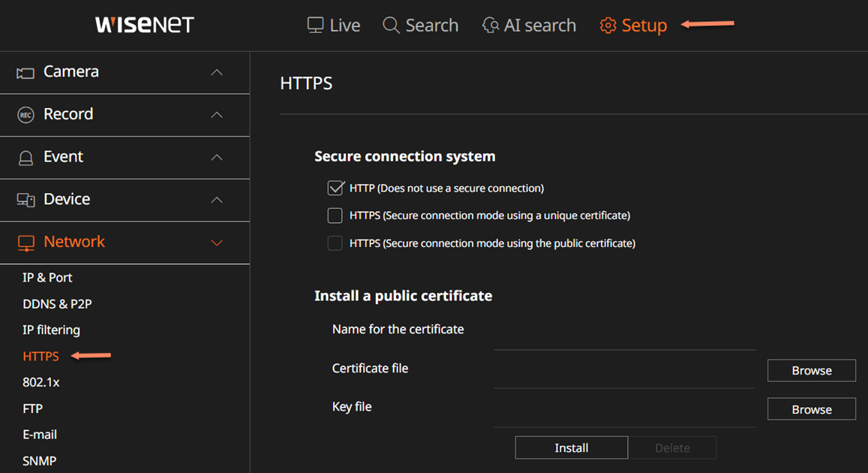Click the Live monitor icon
Viewport: 868px width, 473px height.
[x=315, y=26]
